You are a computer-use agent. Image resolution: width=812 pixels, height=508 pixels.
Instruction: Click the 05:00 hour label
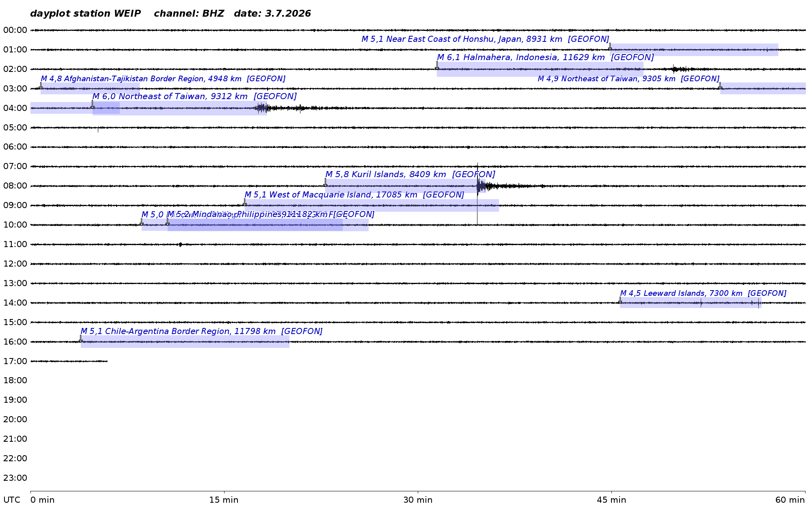pyautogui.click(x=15, y=128)
